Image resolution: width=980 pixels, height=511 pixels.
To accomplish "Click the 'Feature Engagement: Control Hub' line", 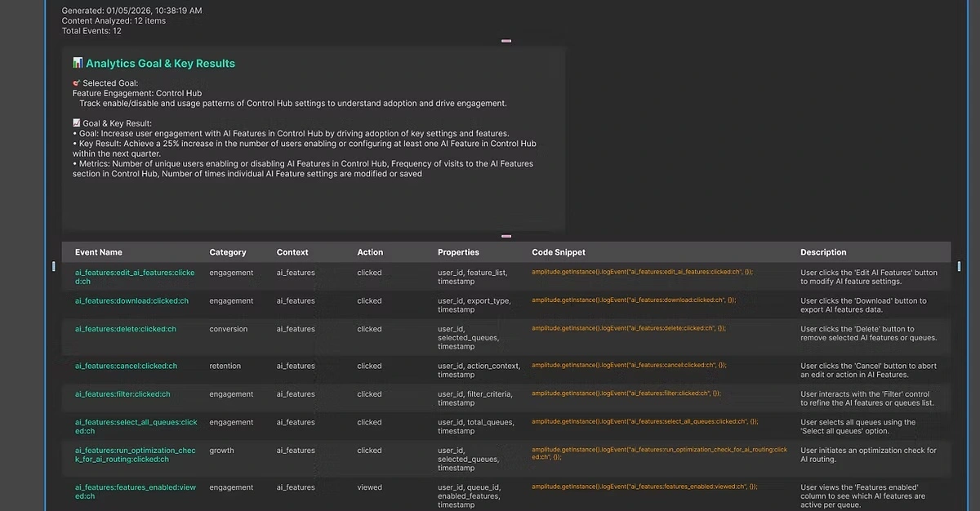I will coord(137,93).
